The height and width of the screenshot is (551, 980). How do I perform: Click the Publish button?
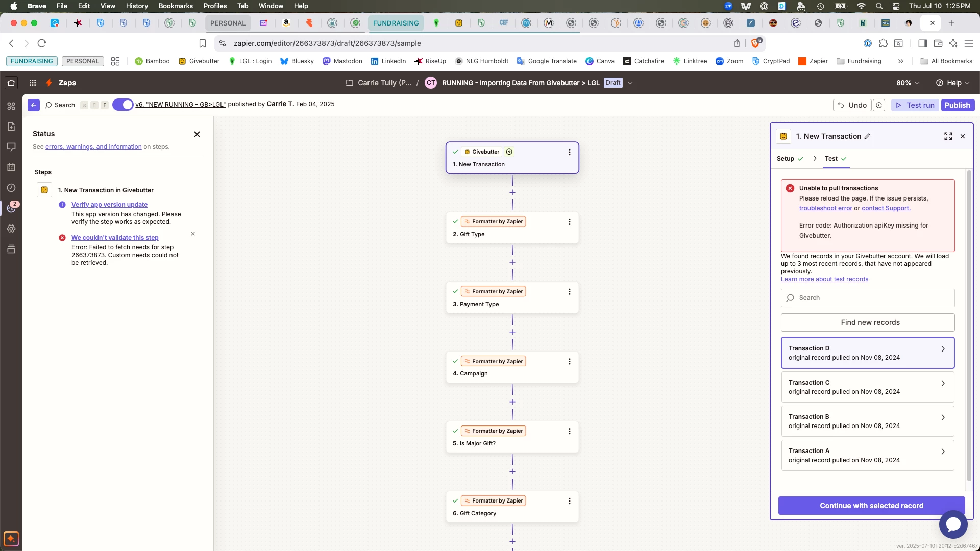click(x=957, y=105)
